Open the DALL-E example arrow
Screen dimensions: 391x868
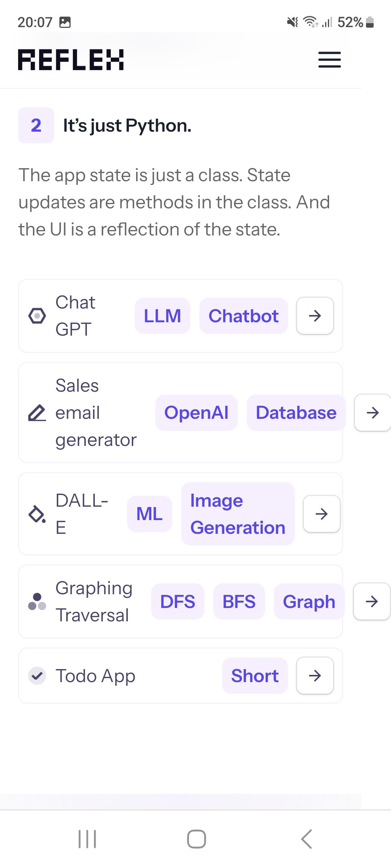coord(321,514)
